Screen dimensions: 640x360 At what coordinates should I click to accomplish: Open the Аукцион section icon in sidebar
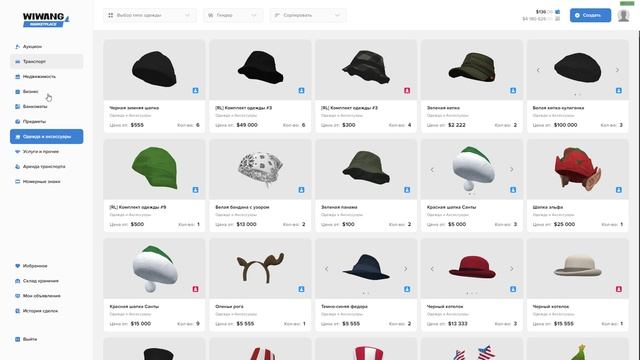(18, 47)
